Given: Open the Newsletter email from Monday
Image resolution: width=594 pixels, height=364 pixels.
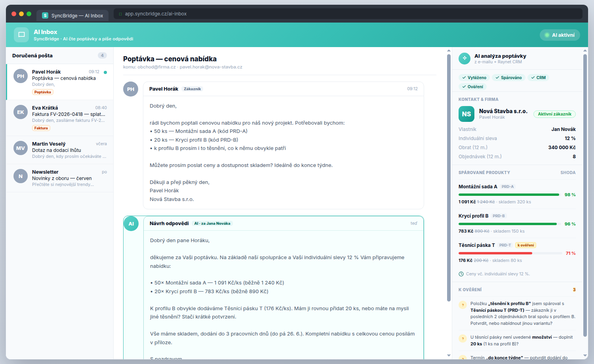Looking at the screenshot, I should (60, 178).
